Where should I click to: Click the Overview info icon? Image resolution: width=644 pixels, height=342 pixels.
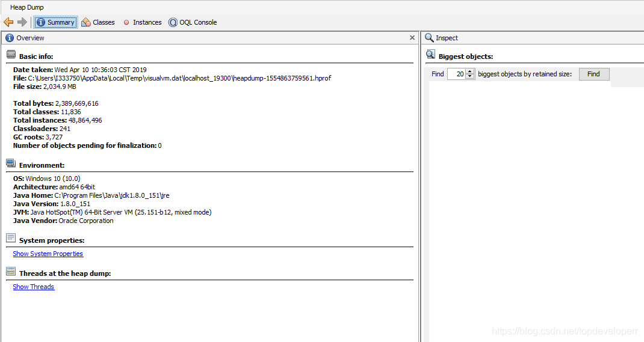tap(10, 38)
